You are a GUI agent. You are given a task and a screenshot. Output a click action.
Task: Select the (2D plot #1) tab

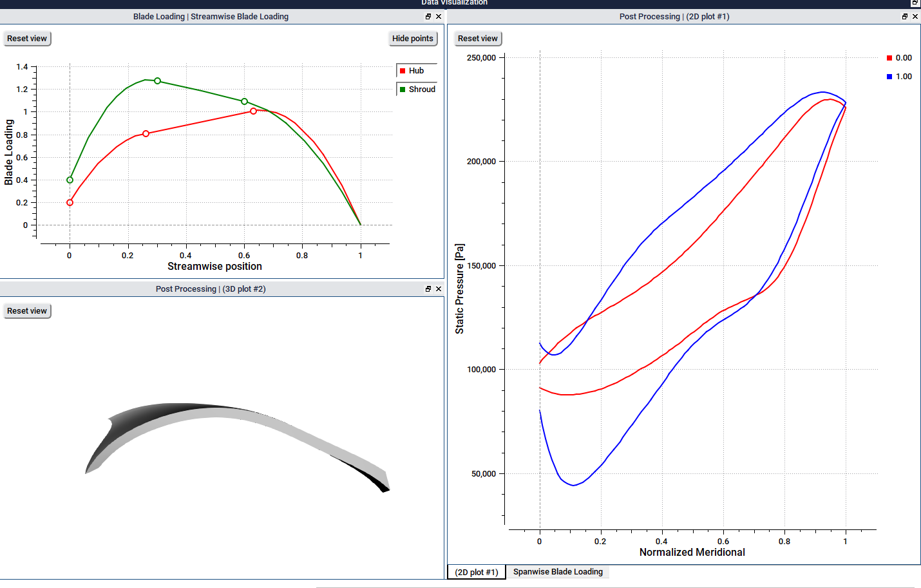(x=476, y=572)
